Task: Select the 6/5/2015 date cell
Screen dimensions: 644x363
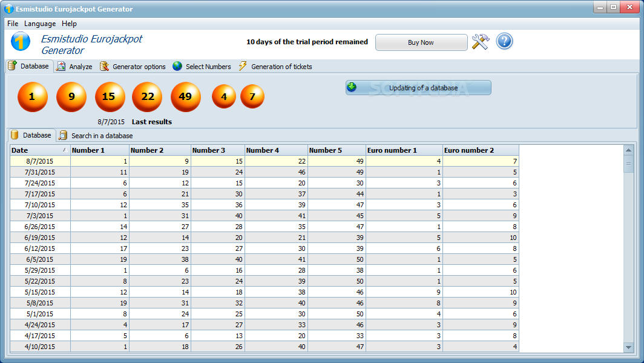Action: [x=40, y=259]
